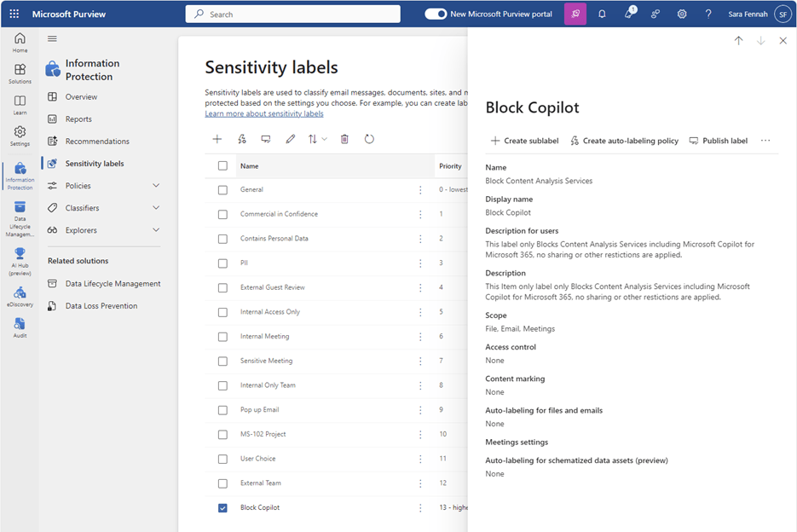The image size is (797, 532).
Task: Toggle the New Microsoft Purview portal switch
Action: click(x=436, y=14)
